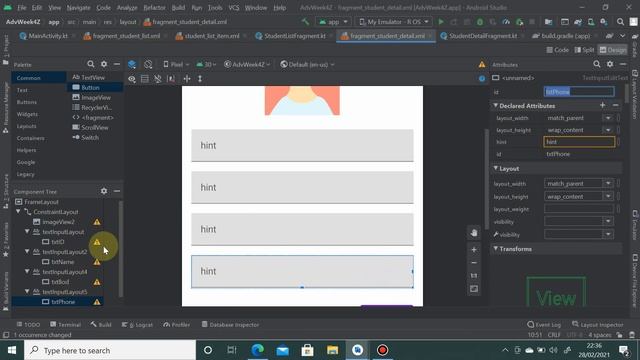640x360 pixels.
Task: Zoom in with the plus icon on the design surface
Action: 473,249
